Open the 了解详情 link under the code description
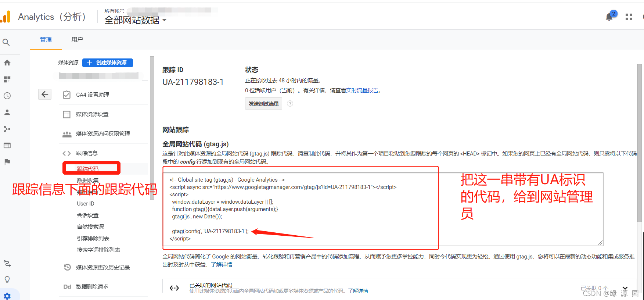The image size is (644, 300). pos(222,265)
